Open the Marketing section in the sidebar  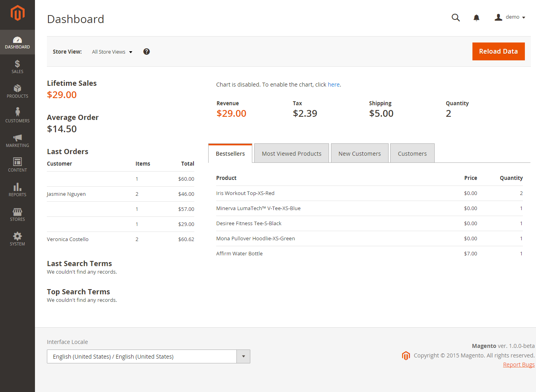[x=17, y=141]
